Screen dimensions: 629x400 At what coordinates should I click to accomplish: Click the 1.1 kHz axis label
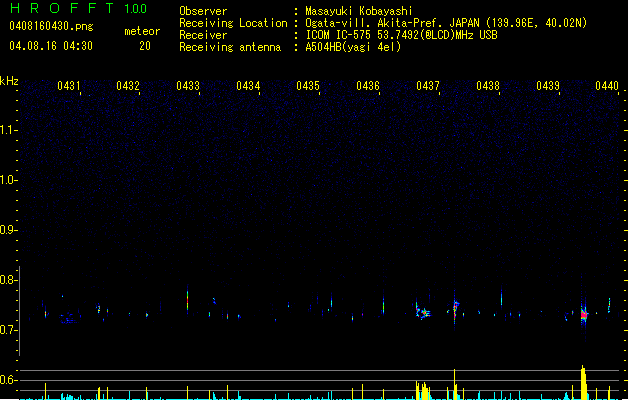[x=8, y=130]
